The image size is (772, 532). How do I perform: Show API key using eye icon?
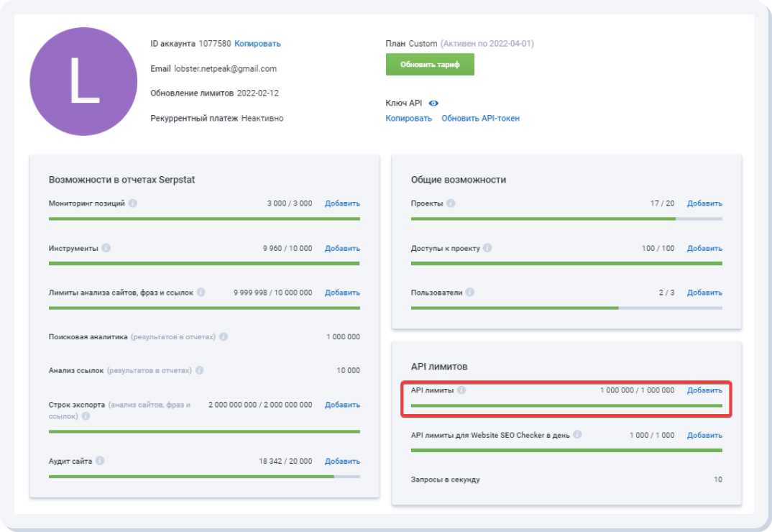(433, 103)
